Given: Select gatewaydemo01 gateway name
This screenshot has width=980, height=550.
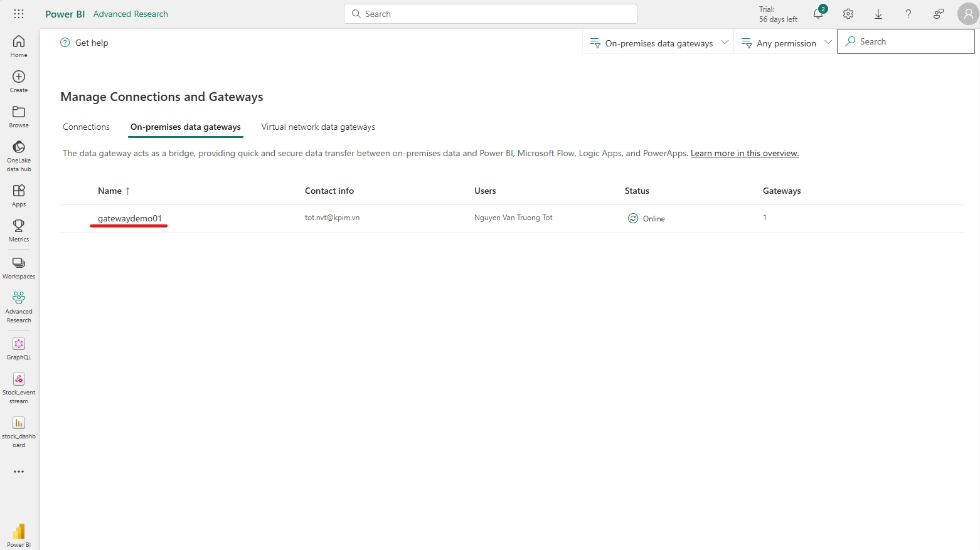Looking at the screenshot, I should coord(130,218).
